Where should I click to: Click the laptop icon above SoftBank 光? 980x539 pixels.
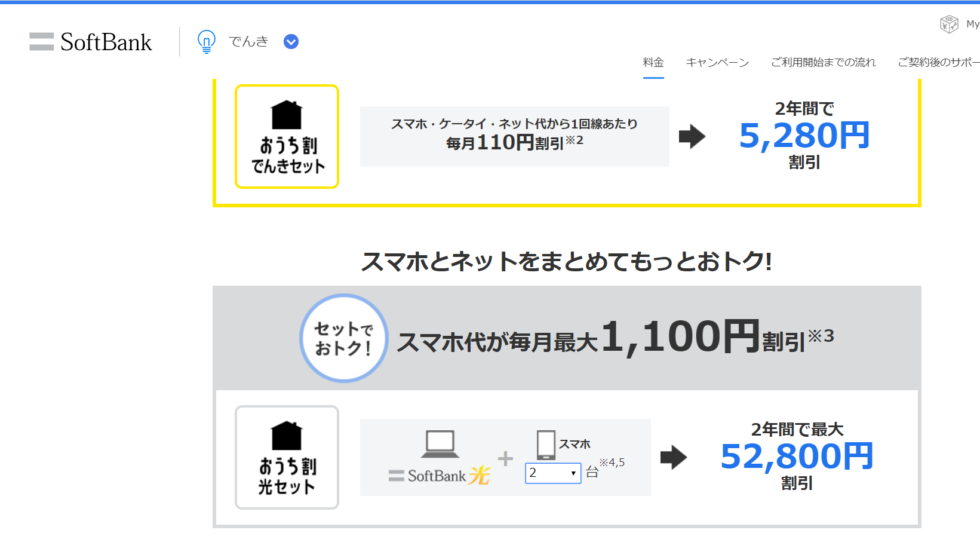[440, 444]
